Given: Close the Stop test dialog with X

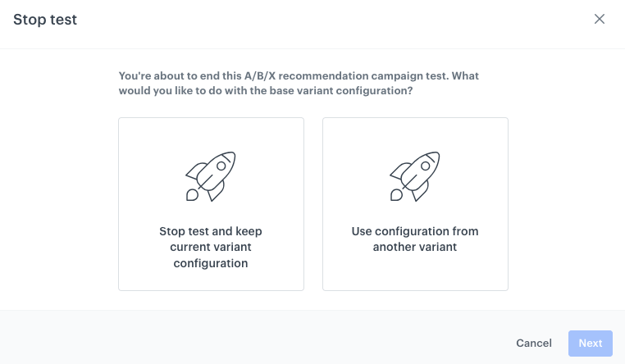Looking at the screenshot, I should coord(600,19).
